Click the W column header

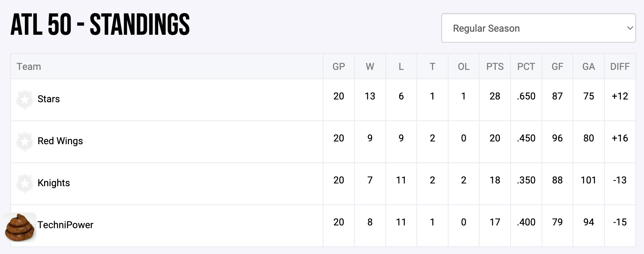point(370,66)
